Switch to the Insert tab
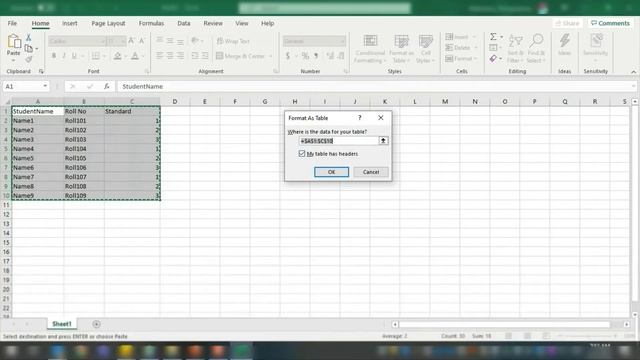 [70, 24]
